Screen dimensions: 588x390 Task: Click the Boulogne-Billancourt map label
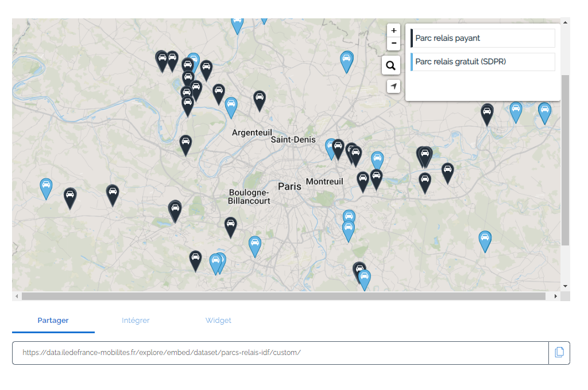coord(249,197)
